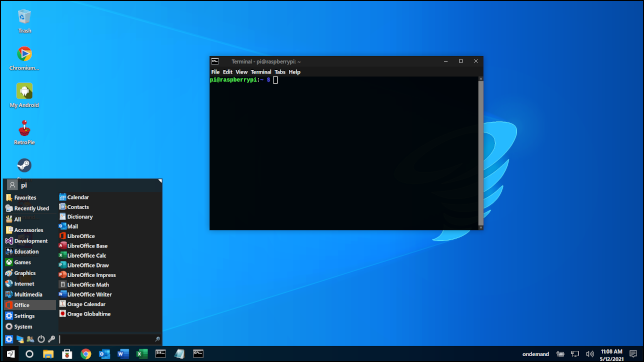Click the terminal prompt area
Viewport: 644px width, 362px height.
[344, 153]
